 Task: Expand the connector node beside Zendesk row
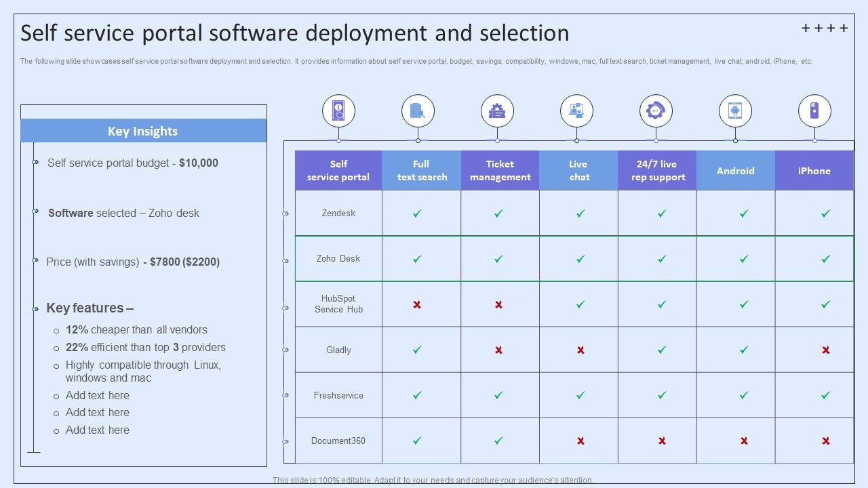[283, 213]
